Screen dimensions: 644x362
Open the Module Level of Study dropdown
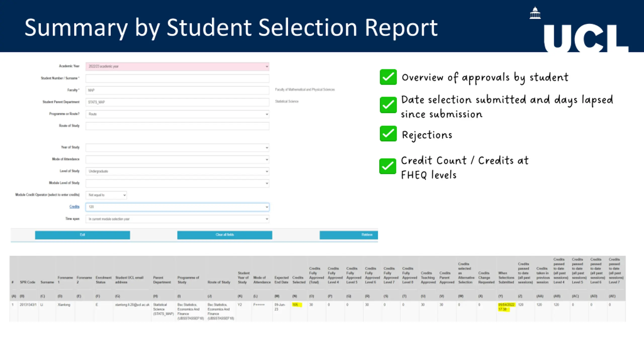coord(177,183)
